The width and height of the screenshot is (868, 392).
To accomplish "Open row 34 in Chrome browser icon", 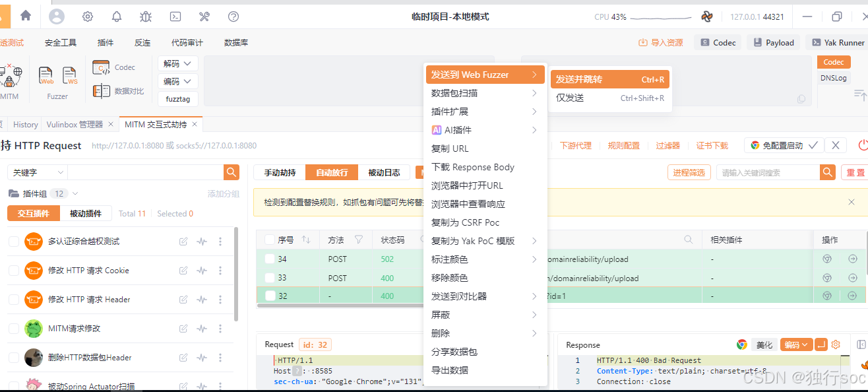I will pyautogui.click(x=827, y=259).
